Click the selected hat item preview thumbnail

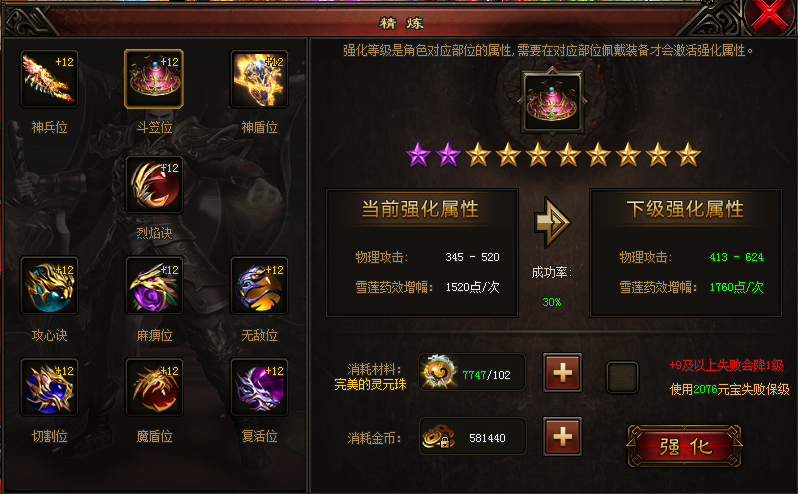552,102
